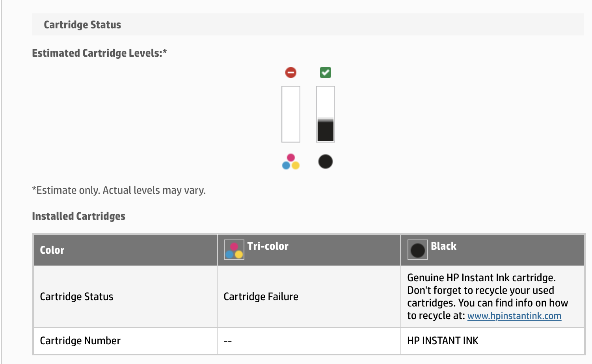Select the Tri-color column header
This screenshot has width=592, height=364.
pyautogui.click(x=268, y=246)
